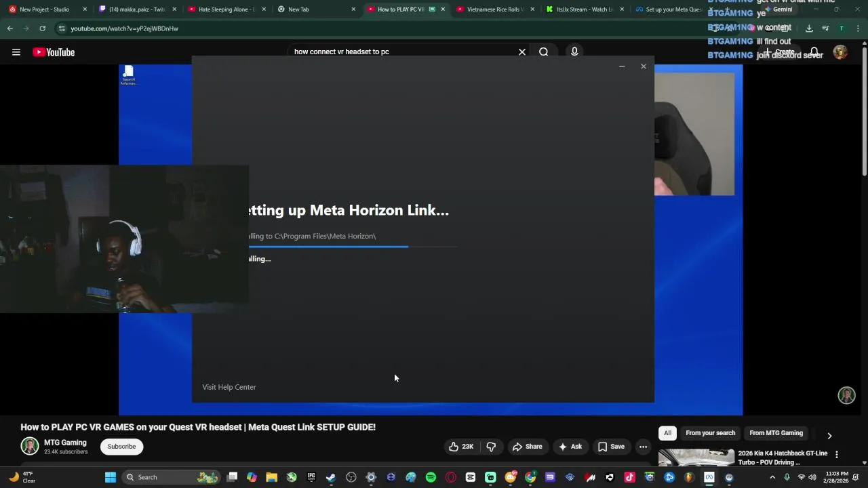This screenshot has height=488, width=868.
Task: Open TikTok from the taskbar
Action: [629, 477]
